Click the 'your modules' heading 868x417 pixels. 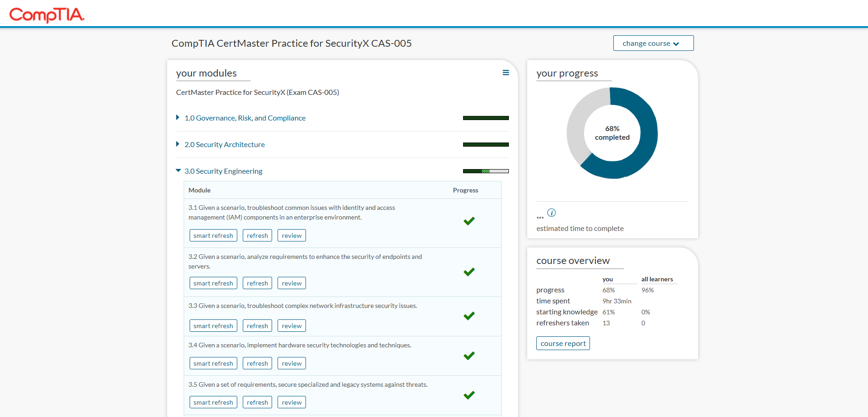tap(207, 73)
